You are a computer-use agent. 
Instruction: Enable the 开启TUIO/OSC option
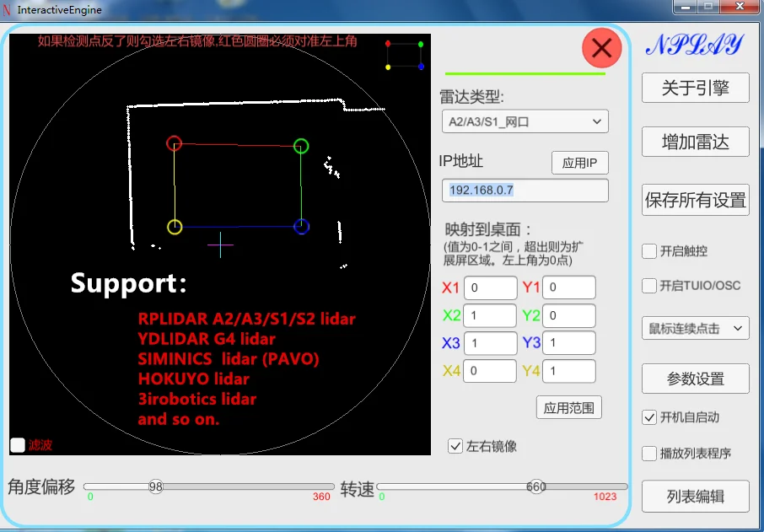pos(649,286)
